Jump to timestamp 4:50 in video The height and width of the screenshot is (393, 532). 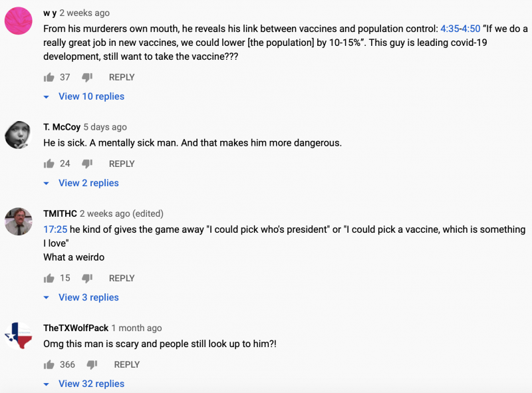(471, 29)
